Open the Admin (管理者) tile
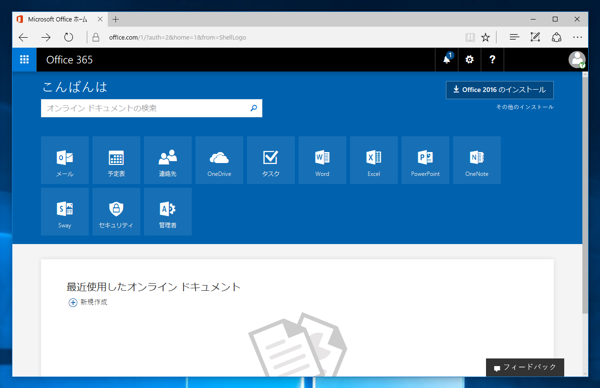This screenshot has width=600, height=388. (168, 212)
